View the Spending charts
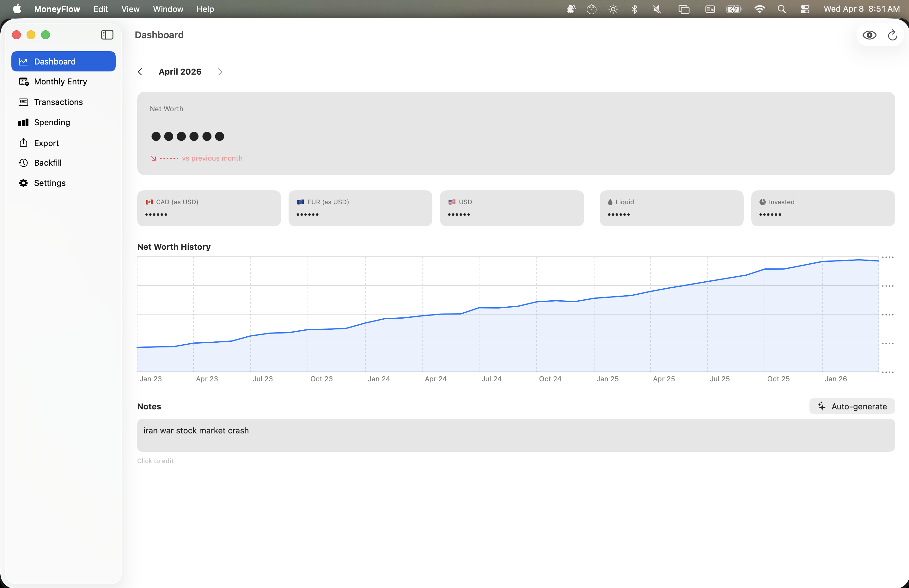This screenshot has width=909, height=588. pos(52,122)
